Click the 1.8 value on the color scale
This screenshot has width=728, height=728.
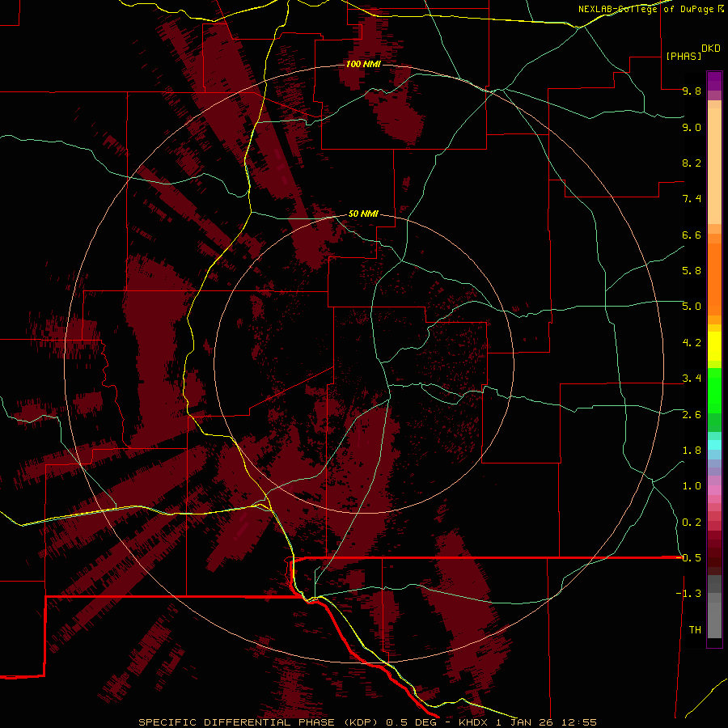(692, 451)
